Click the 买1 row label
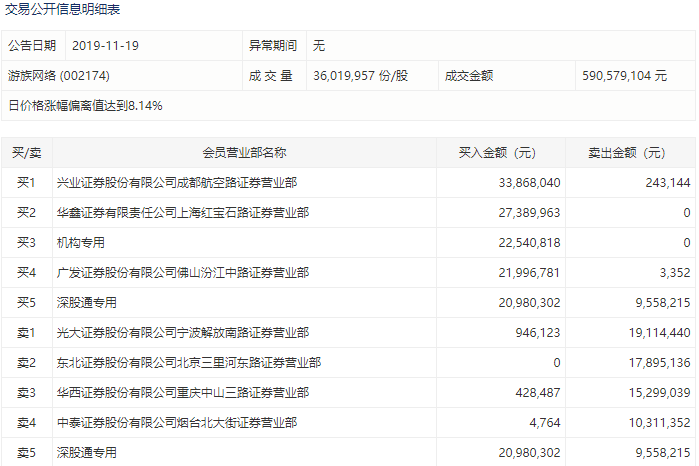699x466 pixels. pos(26,183)
